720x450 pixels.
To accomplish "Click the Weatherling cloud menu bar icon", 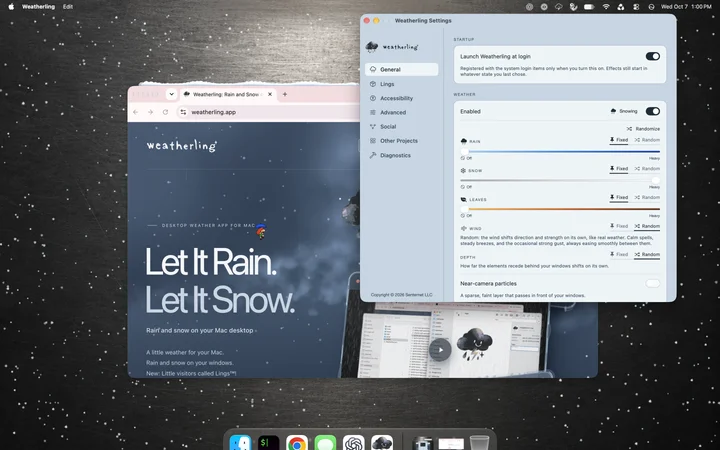I will coord(558,6).
